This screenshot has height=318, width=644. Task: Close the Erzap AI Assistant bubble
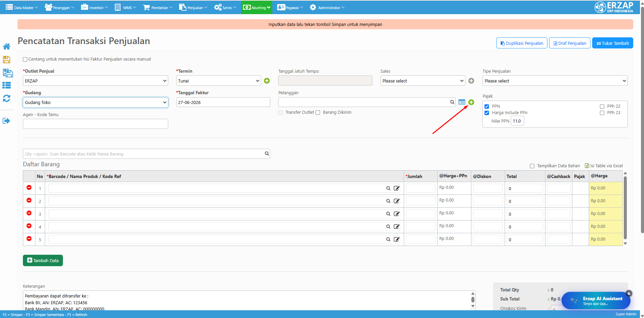click(629, 293)
